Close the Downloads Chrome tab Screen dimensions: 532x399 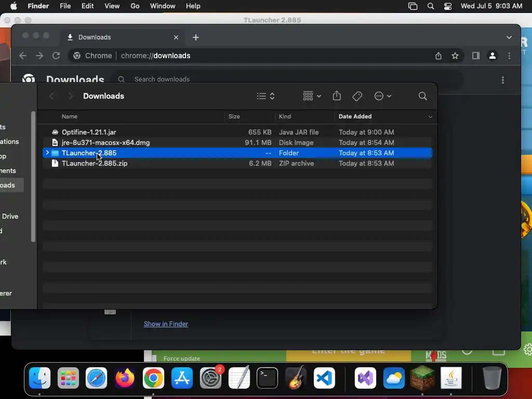click(176, 37)
